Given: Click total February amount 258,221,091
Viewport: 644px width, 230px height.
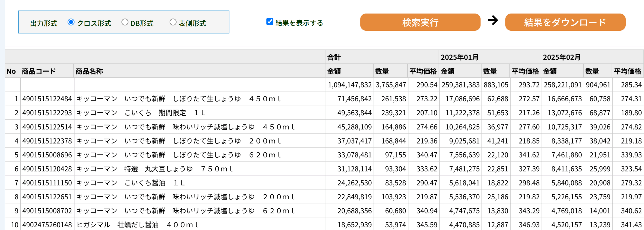Looking at the screenshot, I should [x=563, y=85].
